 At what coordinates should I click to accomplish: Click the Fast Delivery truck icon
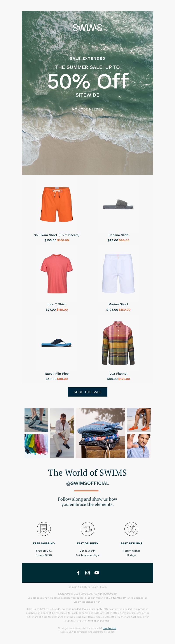point(87,529)
